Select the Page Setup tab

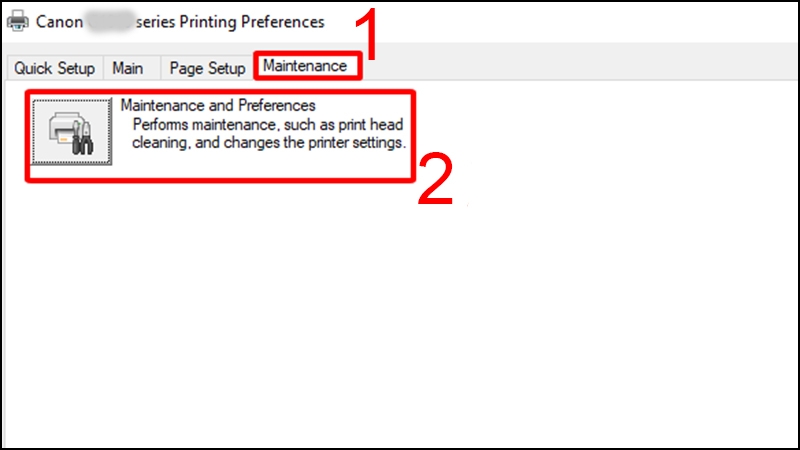[x=207, y=68]
